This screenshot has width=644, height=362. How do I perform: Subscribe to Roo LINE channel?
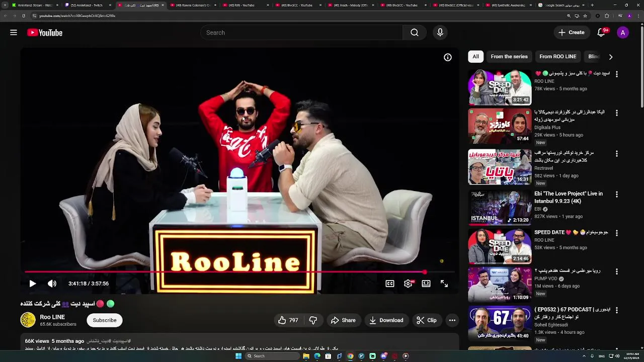(105, 320)
